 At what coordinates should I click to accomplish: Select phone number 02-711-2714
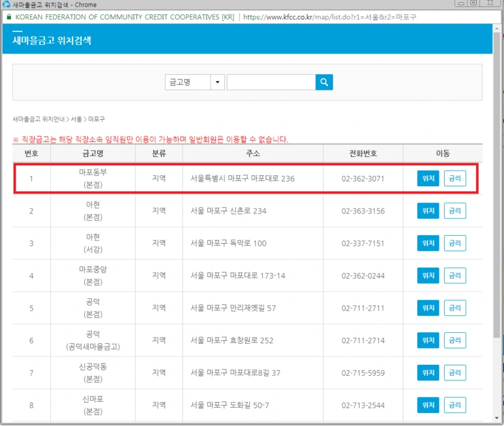coord(363,341)
